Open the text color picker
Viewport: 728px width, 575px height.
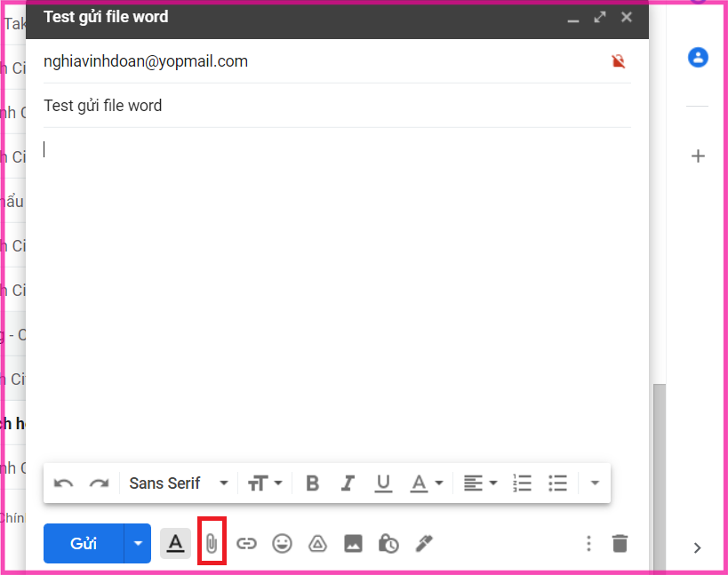(426, 483)
